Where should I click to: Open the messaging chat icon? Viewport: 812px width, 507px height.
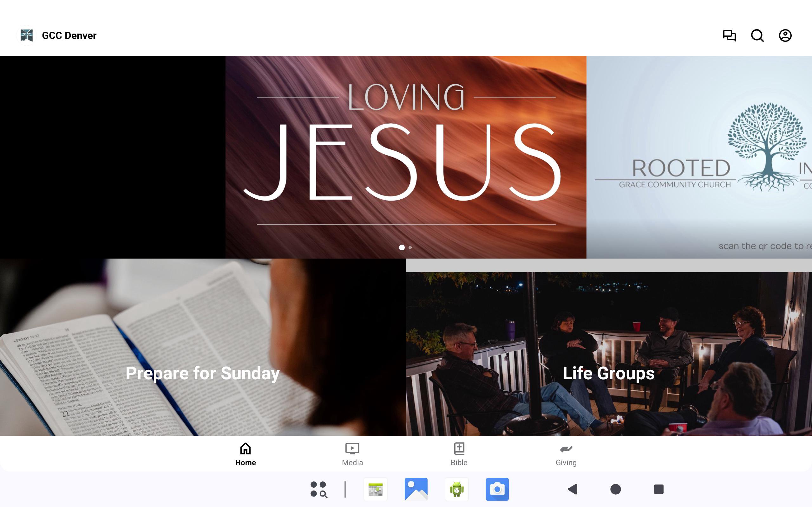tap(729, 35)
